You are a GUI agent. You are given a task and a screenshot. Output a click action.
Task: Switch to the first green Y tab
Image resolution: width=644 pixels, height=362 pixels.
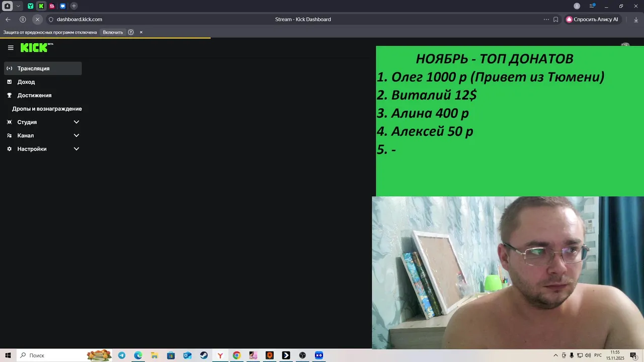(31, 6)
